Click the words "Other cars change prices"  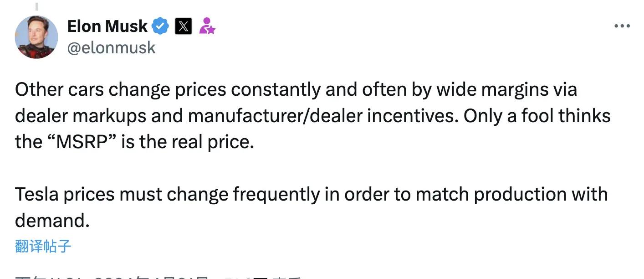click(x=121, y=89)
